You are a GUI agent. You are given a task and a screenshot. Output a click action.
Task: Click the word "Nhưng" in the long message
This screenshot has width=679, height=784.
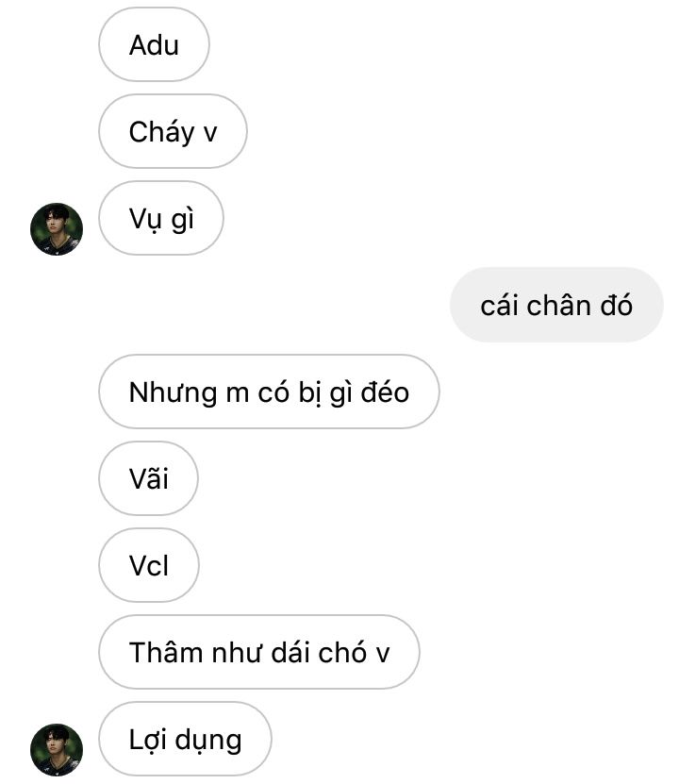(173, 393)
